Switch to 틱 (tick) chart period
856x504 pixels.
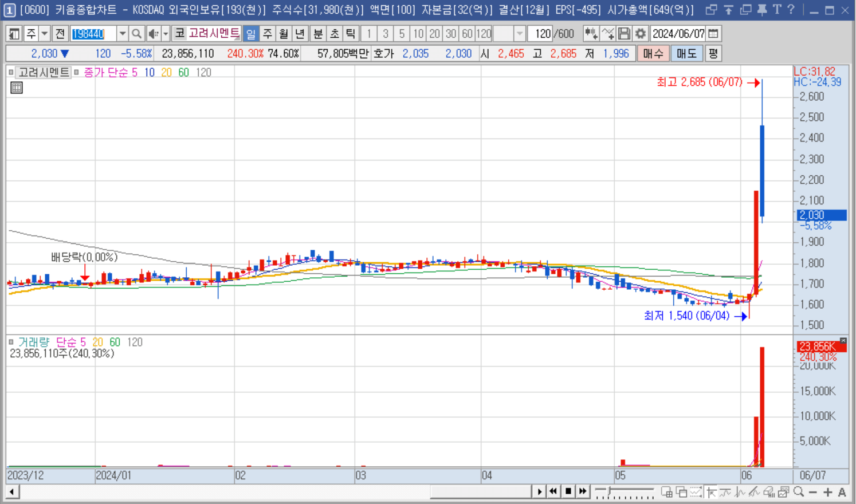tap(350, 34)
